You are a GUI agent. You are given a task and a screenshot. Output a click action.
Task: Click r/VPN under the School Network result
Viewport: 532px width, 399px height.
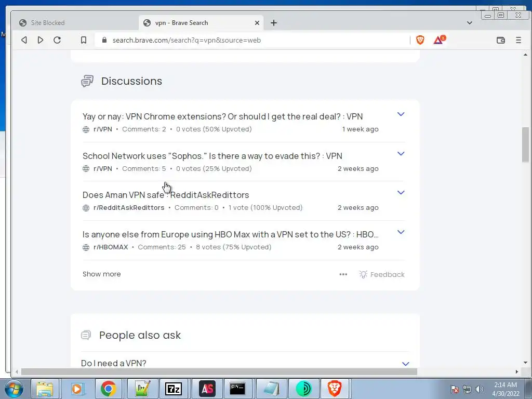click(x=102, y=169)
